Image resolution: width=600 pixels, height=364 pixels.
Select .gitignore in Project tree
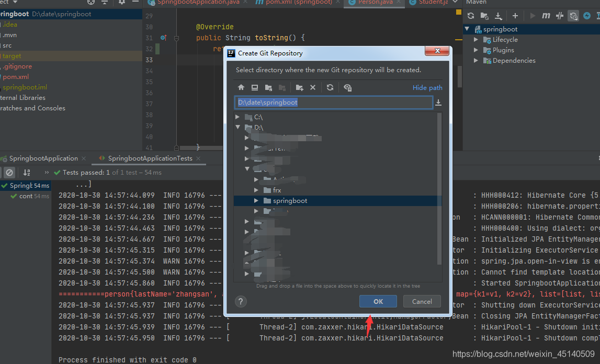71,66
